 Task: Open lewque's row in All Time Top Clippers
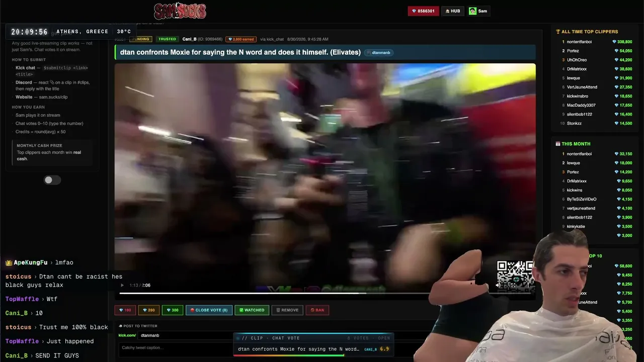(x=597, y=78)
